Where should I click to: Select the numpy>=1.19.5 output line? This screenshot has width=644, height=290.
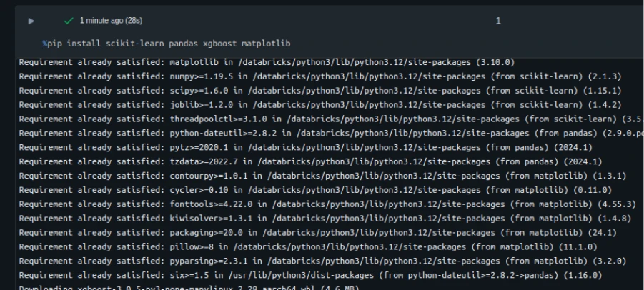click(319, 76)
